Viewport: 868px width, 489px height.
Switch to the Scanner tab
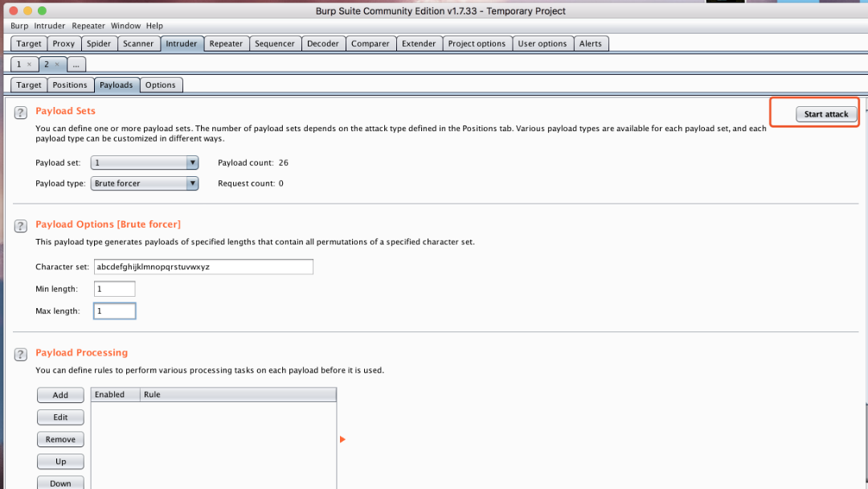click(x=138, y=43)
